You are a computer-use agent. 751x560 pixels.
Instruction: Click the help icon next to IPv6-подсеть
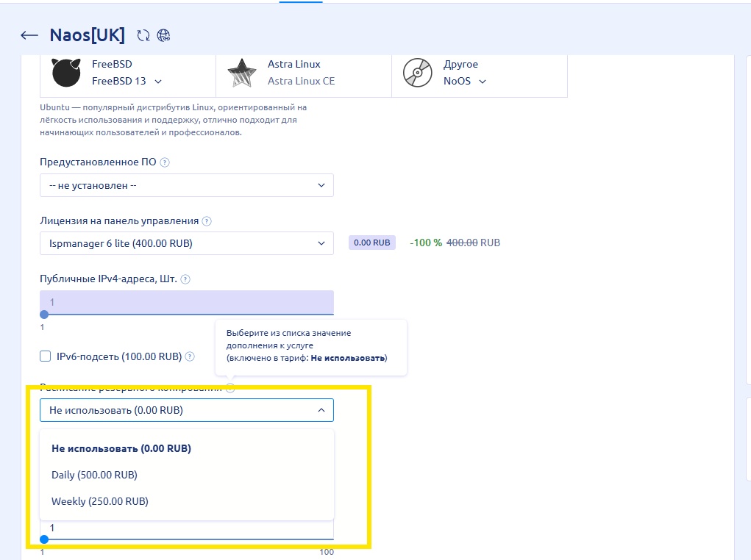coord(190,357)
